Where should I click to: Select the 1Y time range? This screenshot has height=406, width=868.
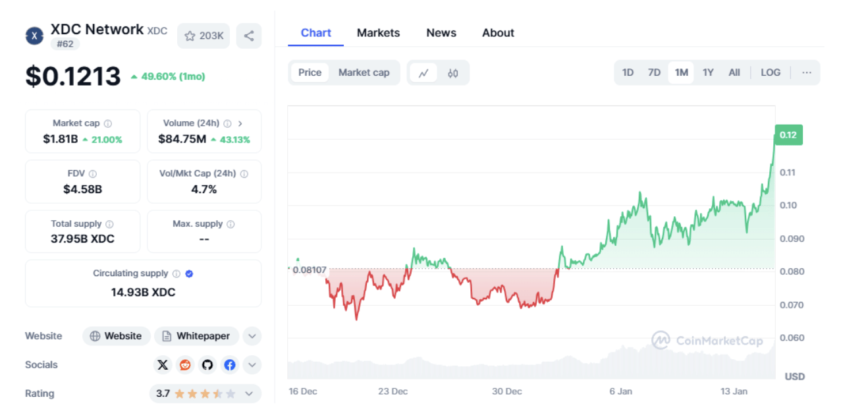708,72
